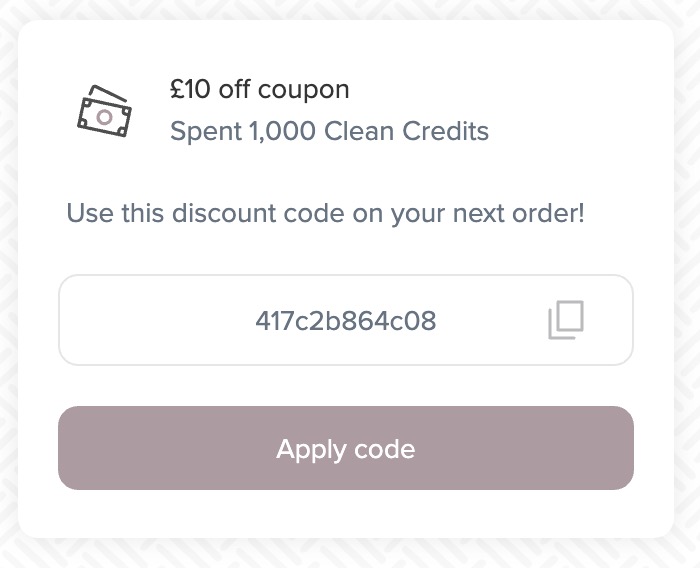
Task: Click empty space left of the code
Action: point(150,321)
